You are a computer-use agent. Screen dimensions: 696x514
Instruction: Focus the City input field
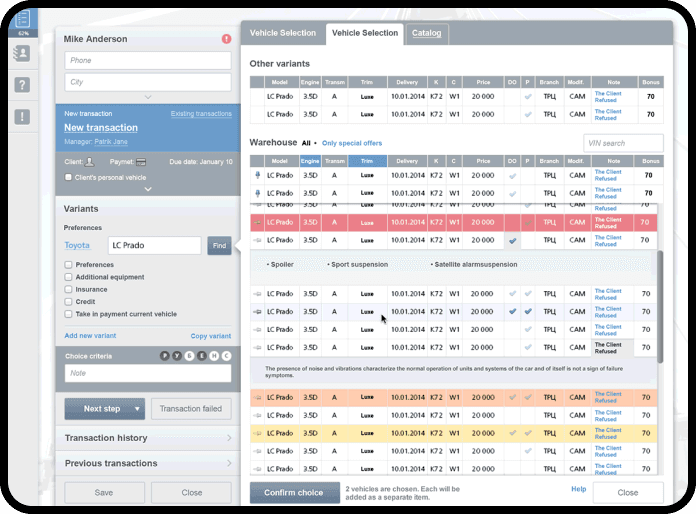click(148, 82)
